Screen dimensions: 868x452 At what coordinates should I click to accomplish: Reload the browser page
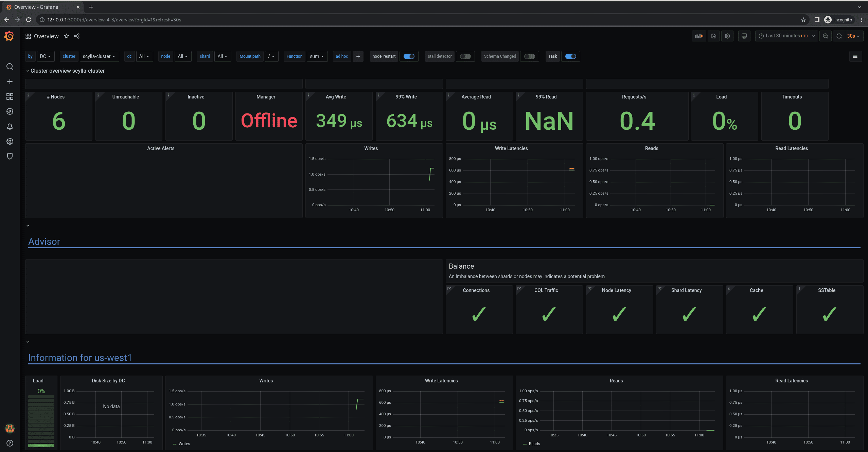(x=29, y=20)
